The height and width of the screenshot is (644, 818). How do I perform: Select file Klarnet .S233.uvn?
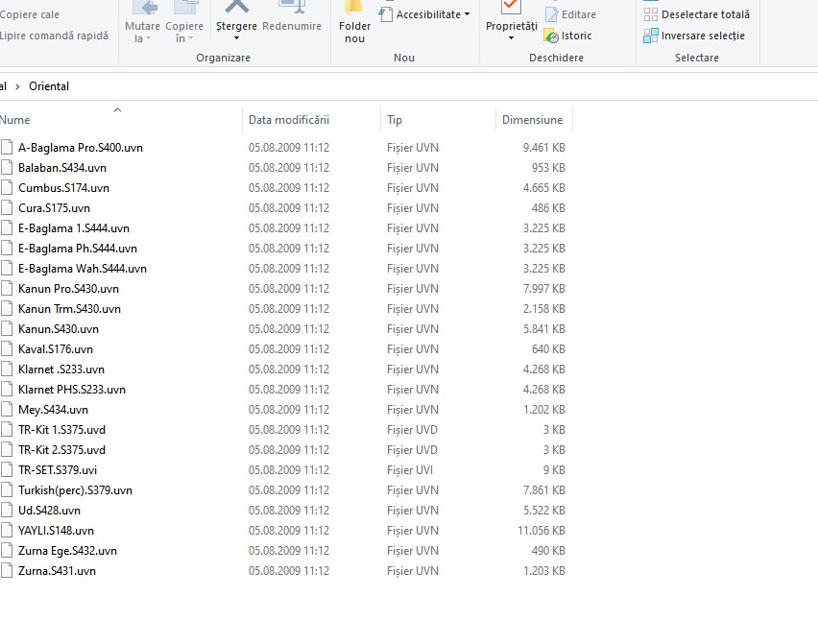[61, 370]
